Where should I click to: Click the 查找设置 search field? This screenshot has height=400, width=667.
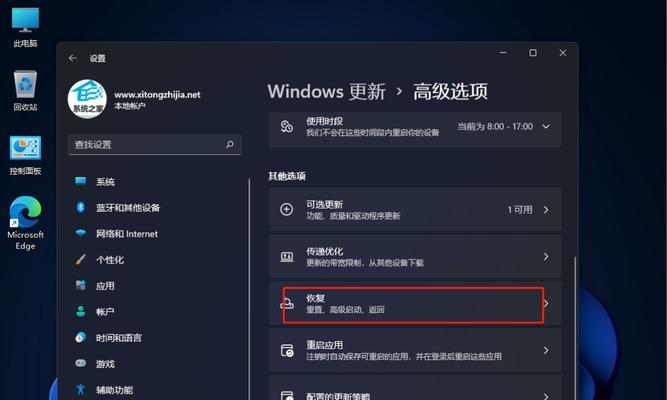click(x=154, y=145)
